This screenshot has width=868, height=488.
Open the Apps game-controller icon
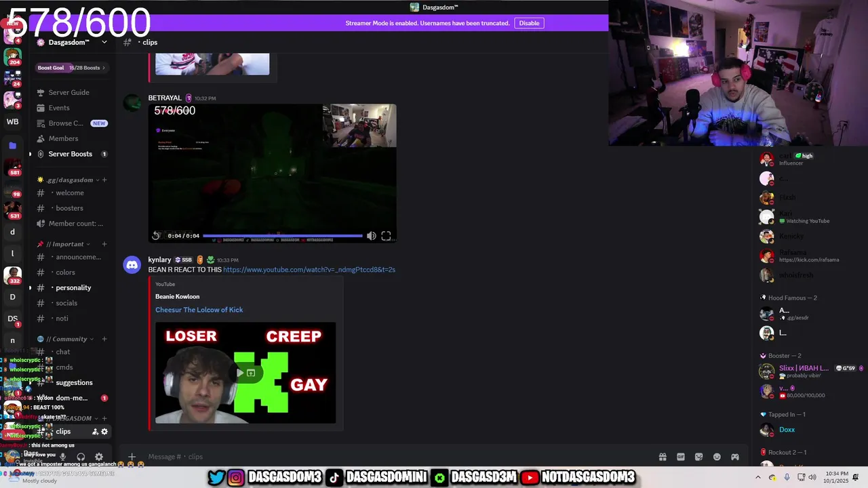(734, 457)
